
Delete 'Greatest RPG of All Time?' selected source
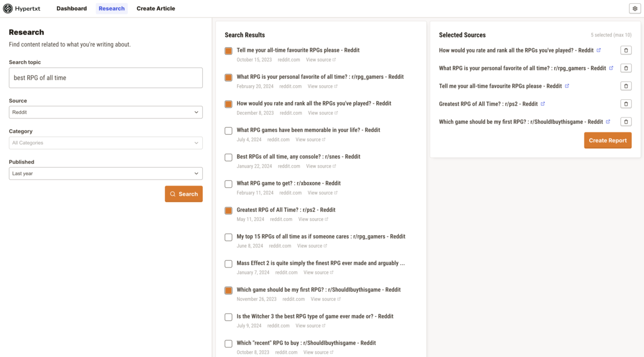point(626,104)
